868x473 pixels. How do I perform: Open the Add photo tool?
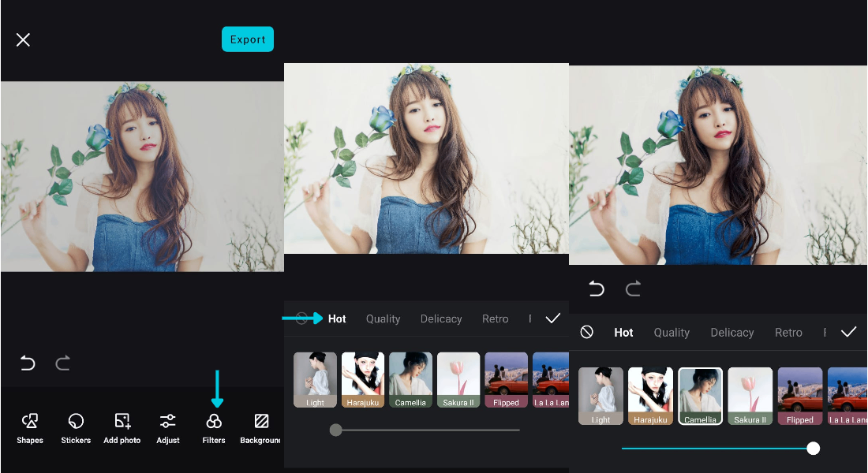click(122, 429)
